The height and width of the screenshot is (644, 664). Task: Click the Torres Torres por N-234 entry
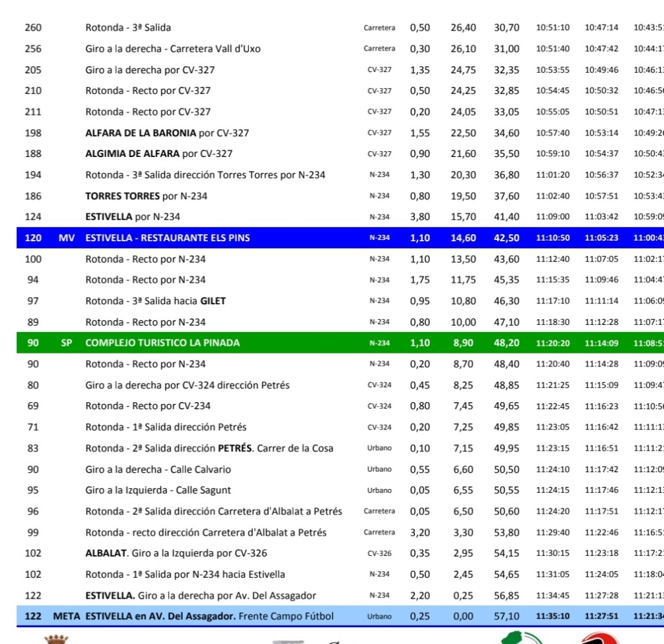click(146, 196)
